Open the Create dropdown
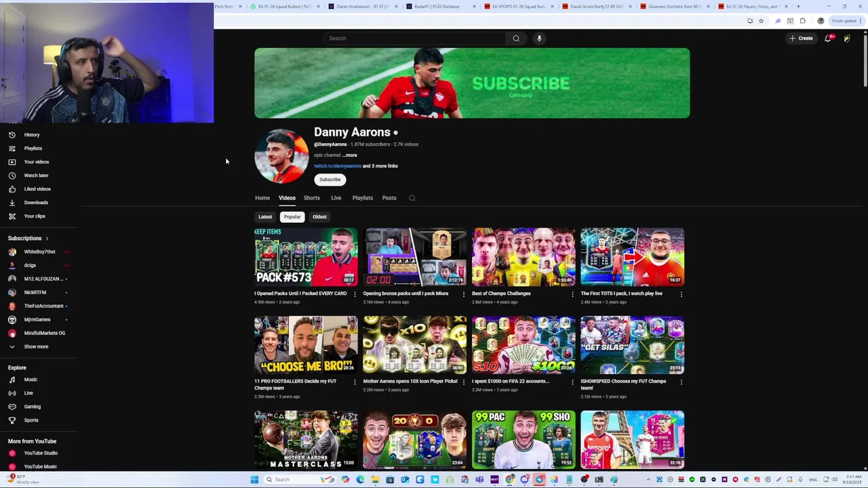This screenshot has width=868, height=488. pos(801,39)
